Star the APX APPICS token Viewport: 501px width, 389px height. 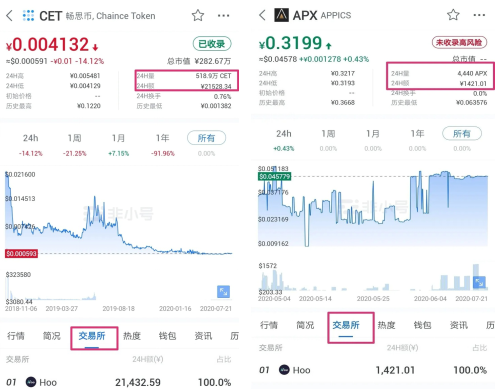click(x=453, y=15)
